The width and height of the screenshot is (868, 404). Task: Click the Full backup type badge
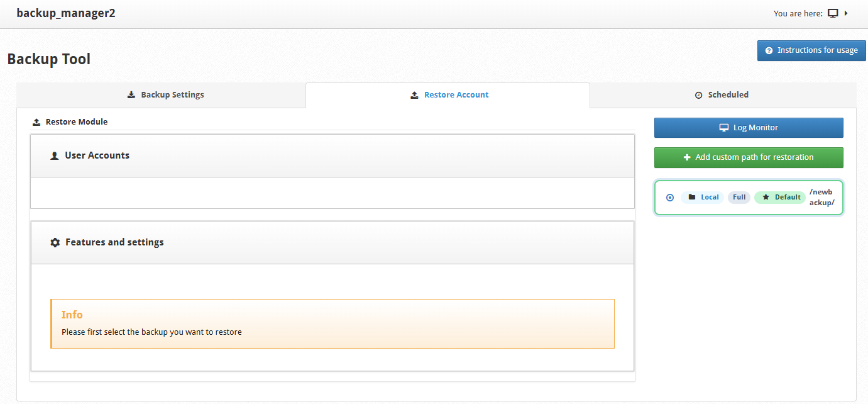tap(739, 198)
